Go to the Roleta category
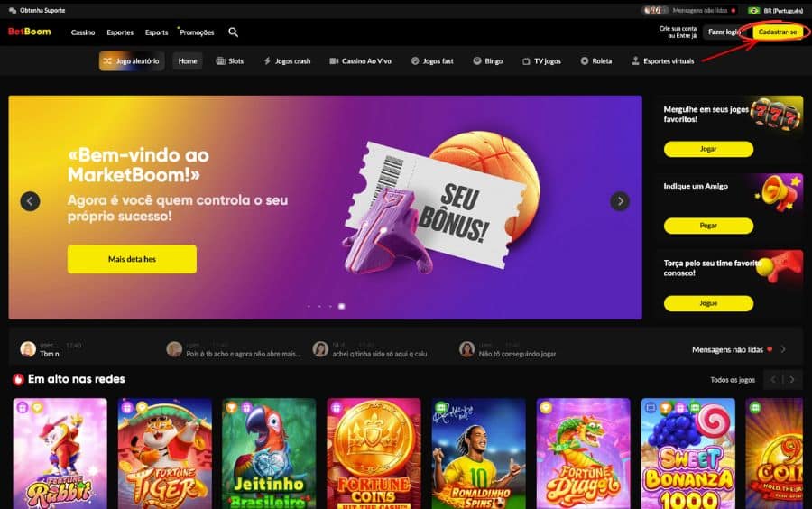812x509 pixels. 596,61
